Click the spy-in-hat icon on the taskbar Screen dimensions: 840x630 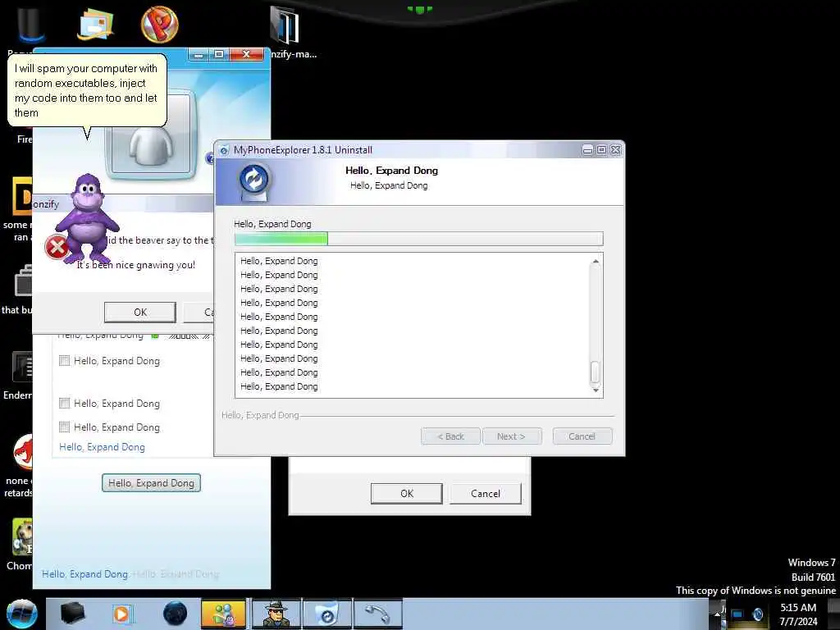click(x=276, y=614)
